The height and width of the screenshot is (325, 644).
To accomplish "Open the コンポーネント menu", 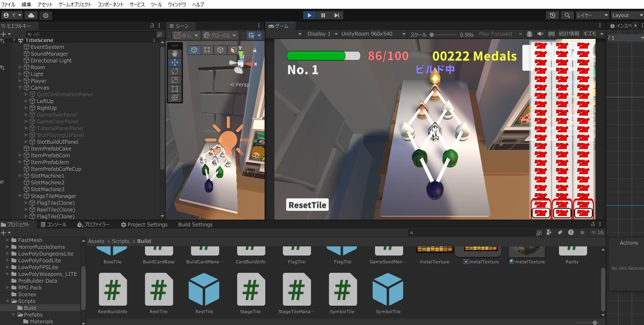I will pos(110,4).
